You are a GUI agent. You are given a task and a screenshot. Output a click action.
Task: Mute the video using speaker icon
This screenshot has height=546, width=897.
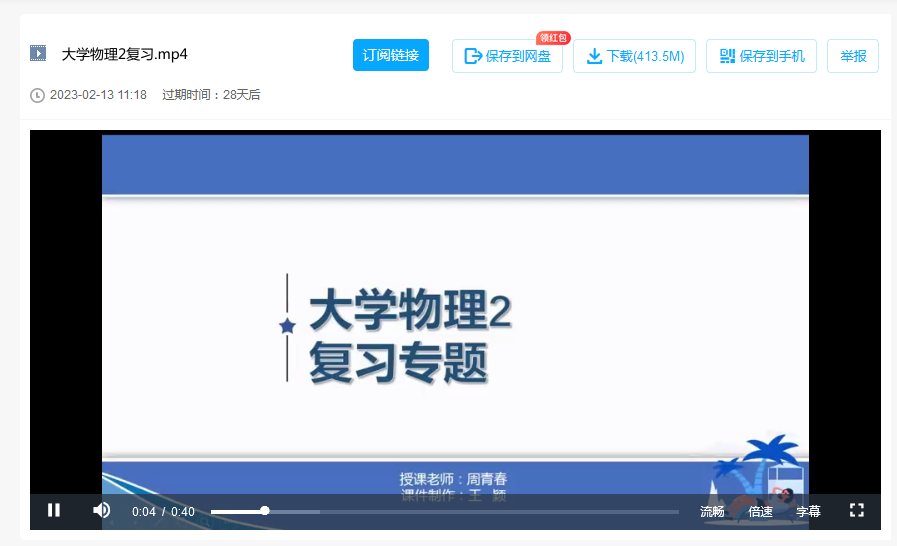(101, 510)
